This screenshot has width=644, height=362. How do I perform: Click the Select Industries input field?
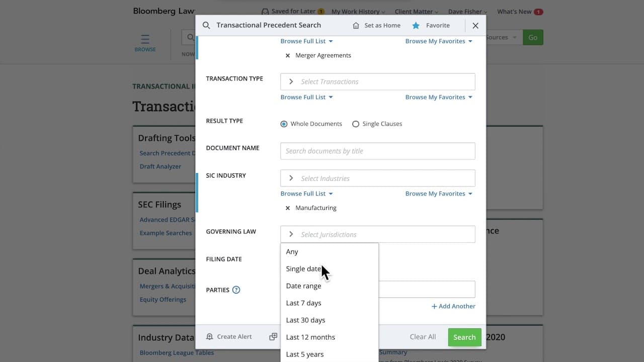[x=378, y=178]
